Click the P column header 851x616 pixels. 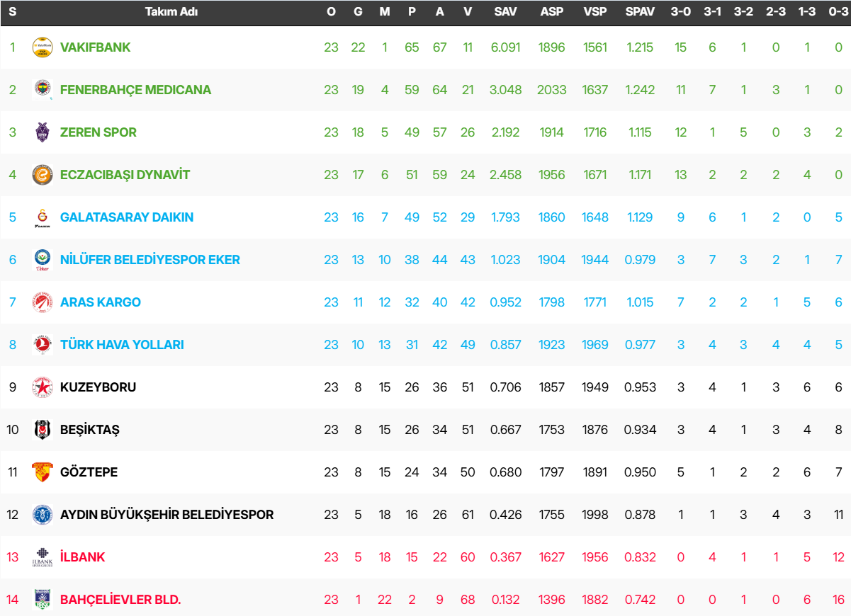click(x=412, y=12)
